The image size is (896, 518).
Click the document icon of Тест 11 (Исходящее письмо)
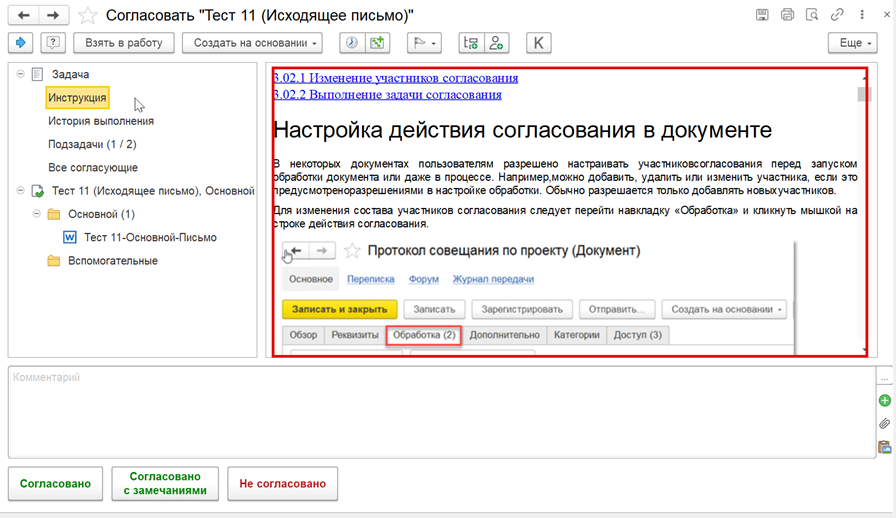38,191
